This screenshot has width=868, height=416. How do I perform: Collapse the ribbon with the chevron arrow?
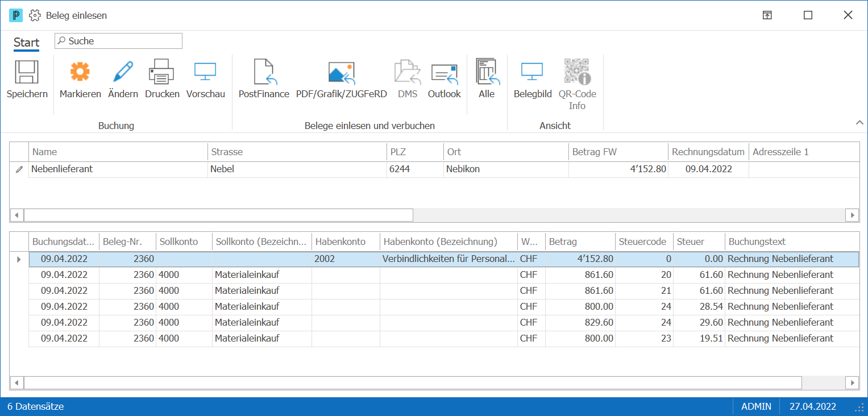[x=858, y=123]
